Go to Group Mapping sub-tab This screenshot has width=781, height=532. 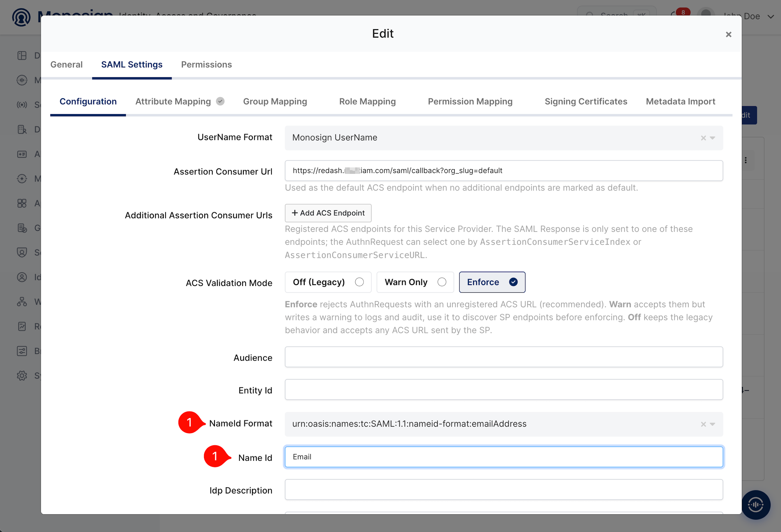point(275,101)
